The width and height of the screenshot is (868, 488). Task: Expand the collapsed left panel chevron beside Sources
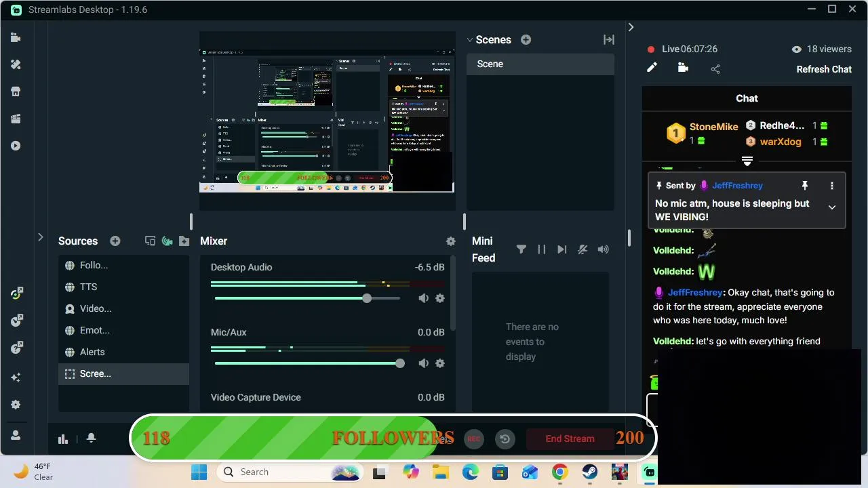(x=40, y=237)
